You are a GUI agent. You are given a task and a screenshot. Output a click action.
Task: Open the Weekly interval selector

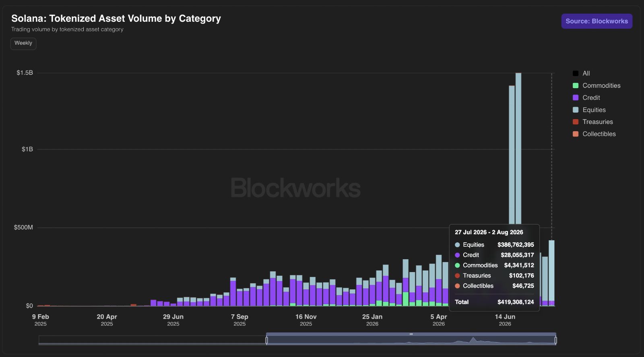[x=23, y=43]
